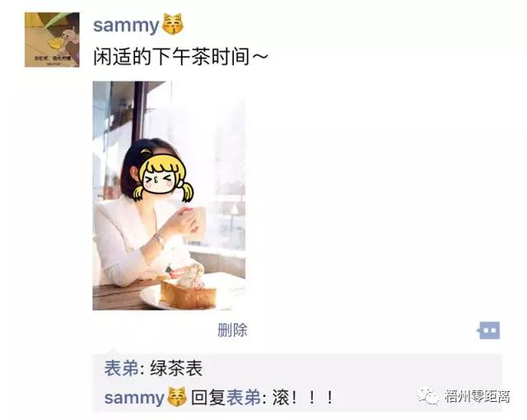Image resolution: width=527 pixels, height=420 pixels.
Task: Click the toast dessert in the posted photo
Action: (x=189, y=292)
